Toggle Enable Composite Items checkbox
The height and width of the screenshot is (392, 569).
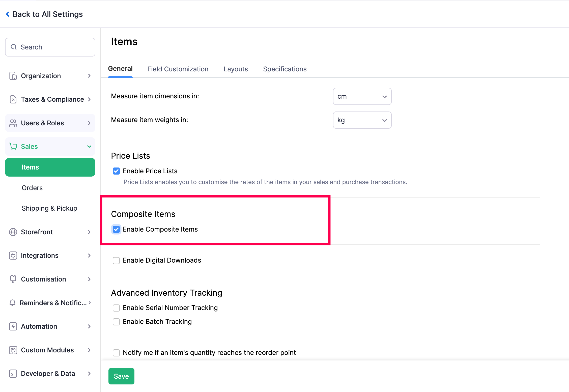pyautogui.click(x=116, y=229)
